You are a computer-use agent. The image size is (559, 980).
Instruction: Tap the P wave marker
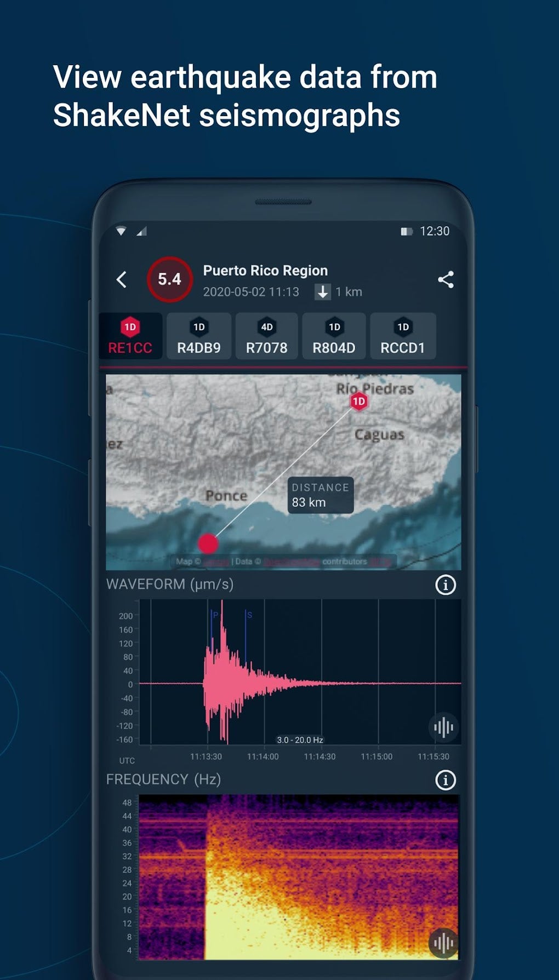(215, 615)
